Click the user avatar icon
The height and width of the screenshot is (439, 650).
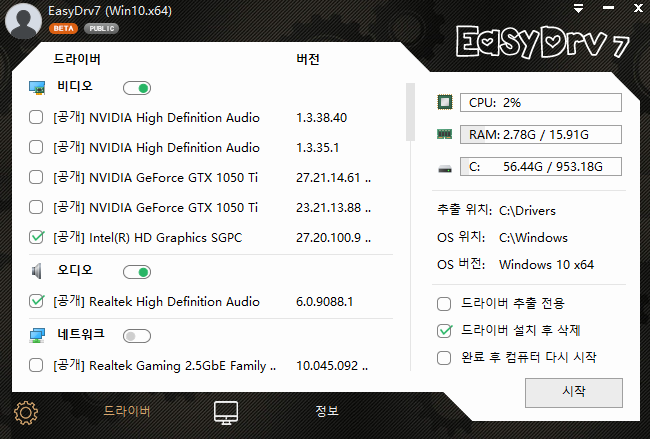[21, 19]
